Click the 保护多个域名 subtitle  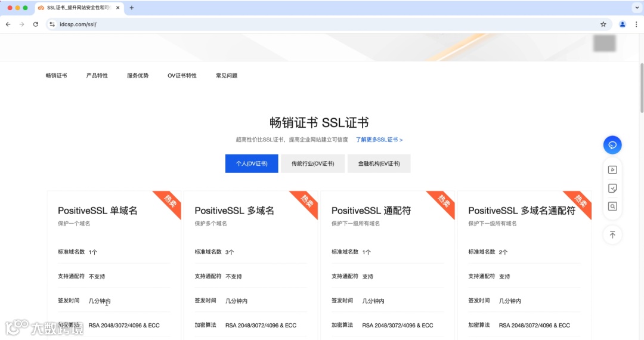coord(210,223)
